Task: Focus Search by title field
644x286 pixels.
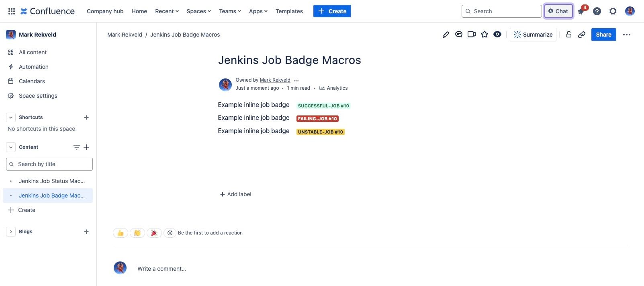Action: point(49,164)
